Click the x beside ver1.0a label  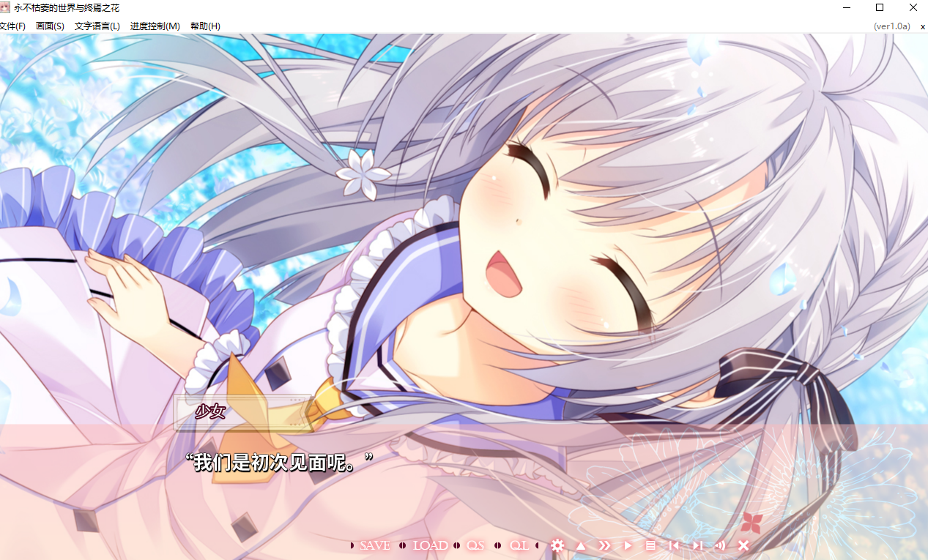tap(922, 26)
